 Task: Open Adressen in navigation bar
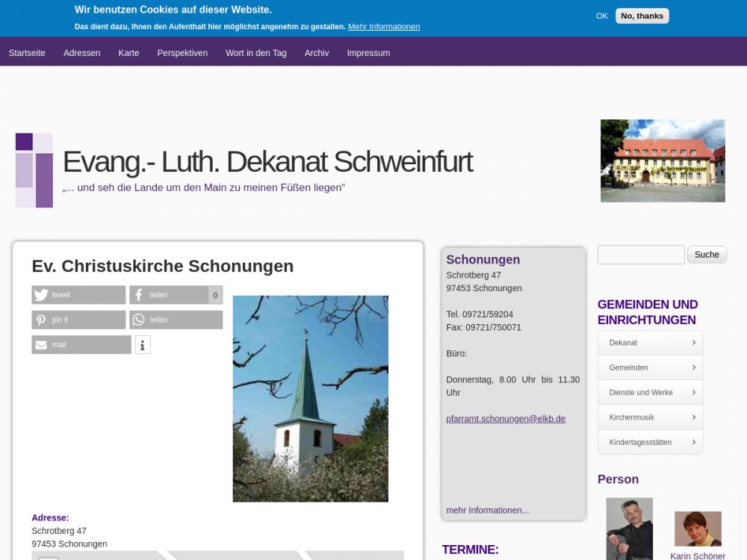(81, 53)
